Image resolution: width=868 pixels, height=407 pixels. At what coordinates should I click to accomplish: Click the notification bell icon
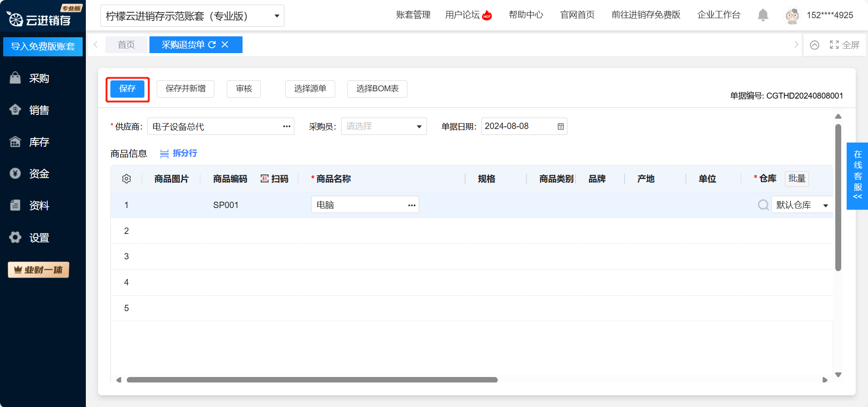763,15
